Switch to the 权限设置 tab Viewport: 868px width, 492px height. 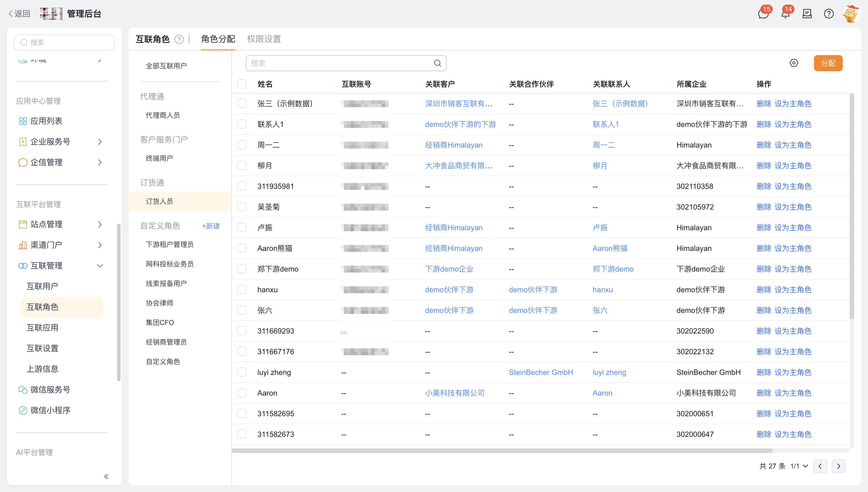coord(264,39)
